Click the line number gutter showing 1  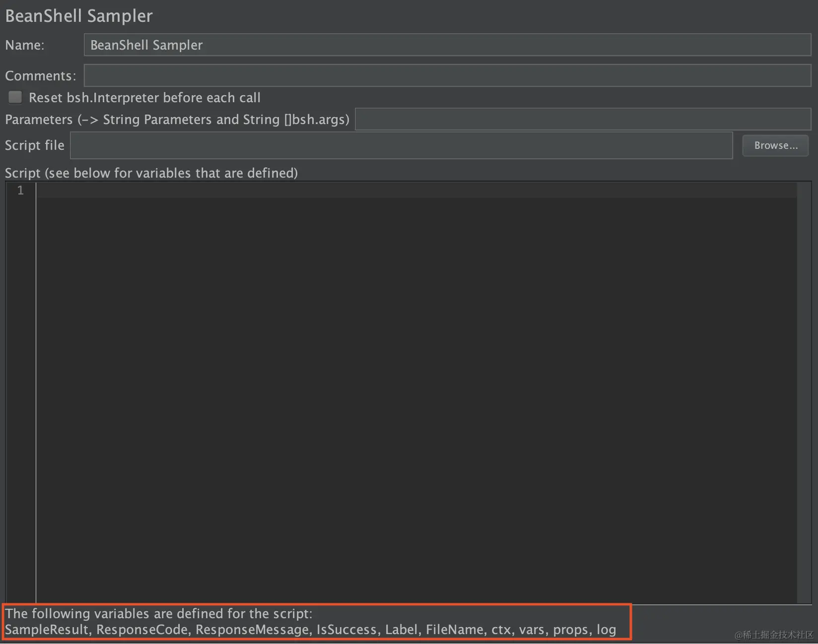click(x=20, y=191)
